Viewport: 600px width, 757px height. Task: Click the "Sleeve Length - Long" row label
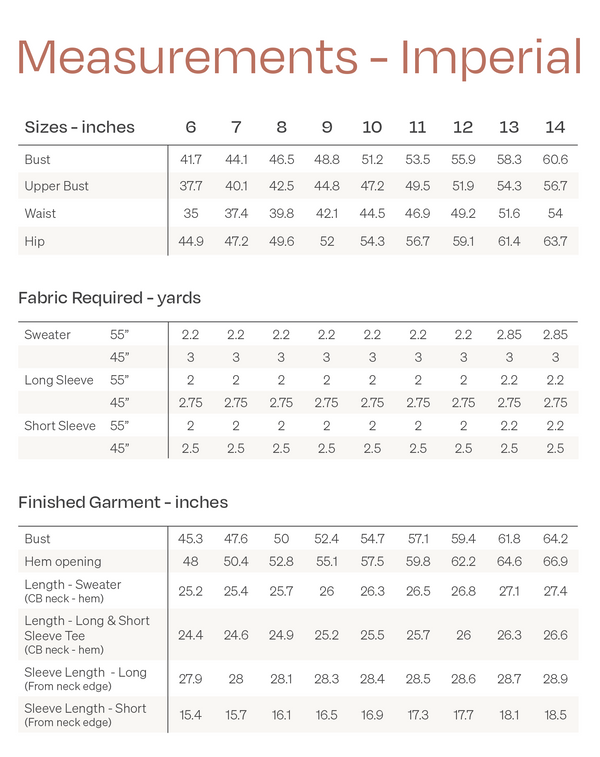pyautogui.click(x=85, y=673)
